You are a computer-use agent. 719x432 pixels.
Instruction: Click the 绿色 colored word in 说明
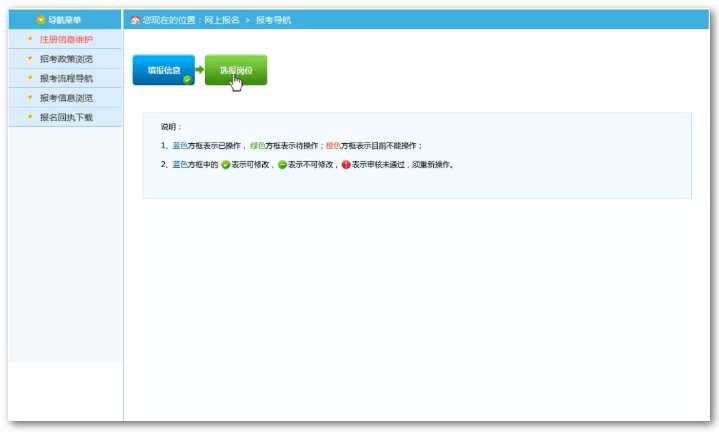tap(258, 146)
